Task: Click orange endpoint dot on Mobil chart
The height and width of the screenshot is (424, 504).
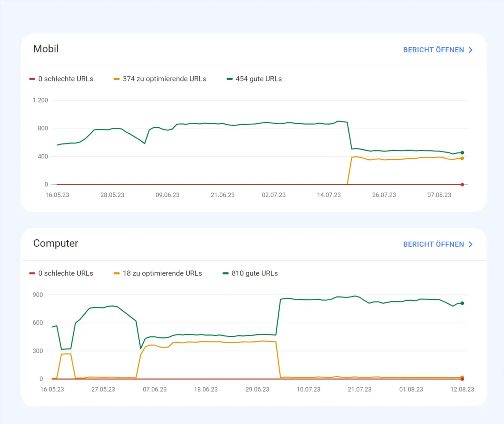Action: [x=462, y=158]
